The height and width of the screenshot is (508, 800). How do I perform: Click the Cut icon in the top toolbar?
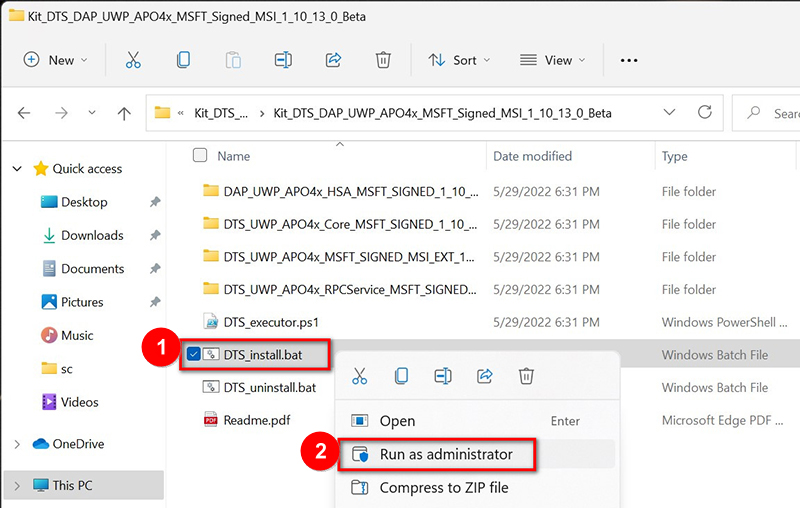pos(133,60)
